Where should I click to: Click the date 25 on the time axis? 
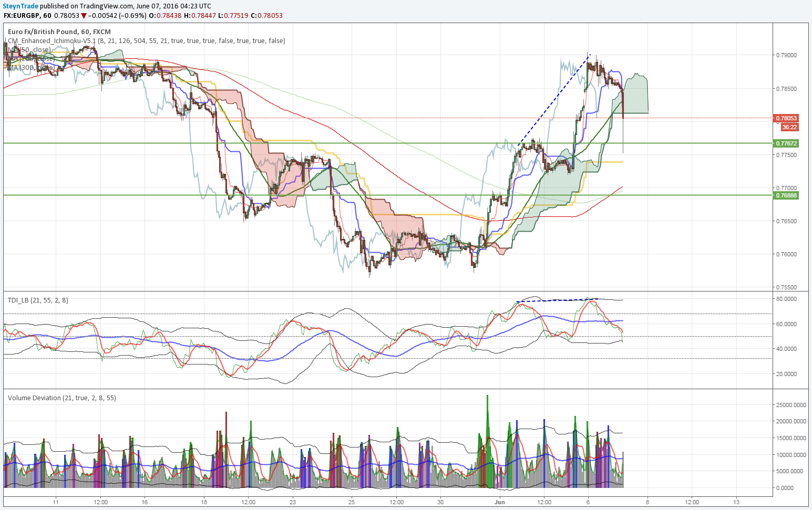[x=352, y=502]
